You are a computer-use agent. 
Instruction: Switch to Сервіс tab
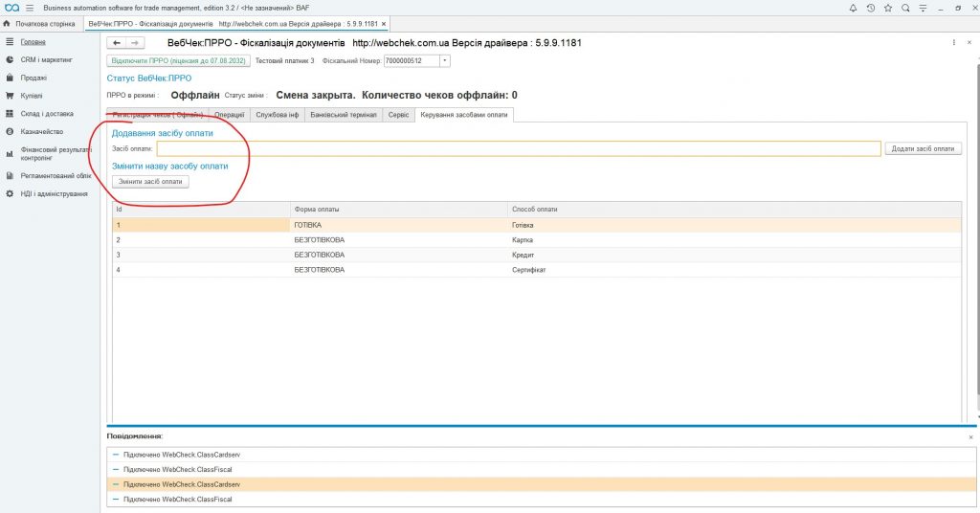[x=399, y=115]
